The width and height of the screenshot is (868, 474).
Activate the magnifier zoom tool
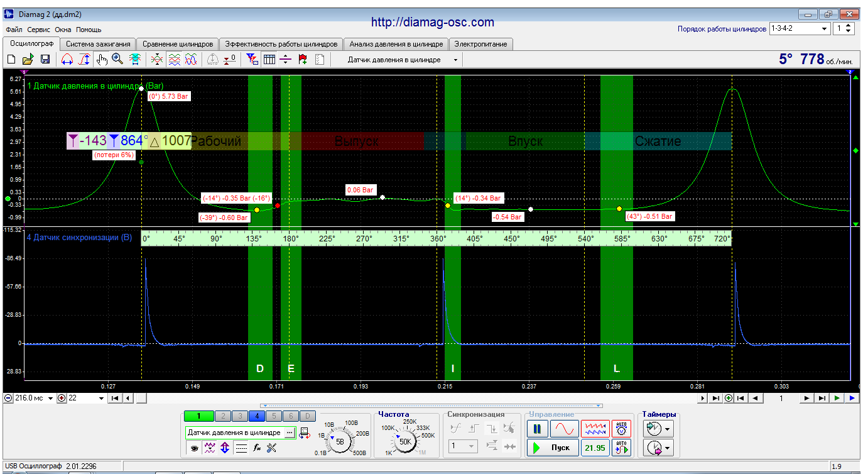tap(117, 59)
